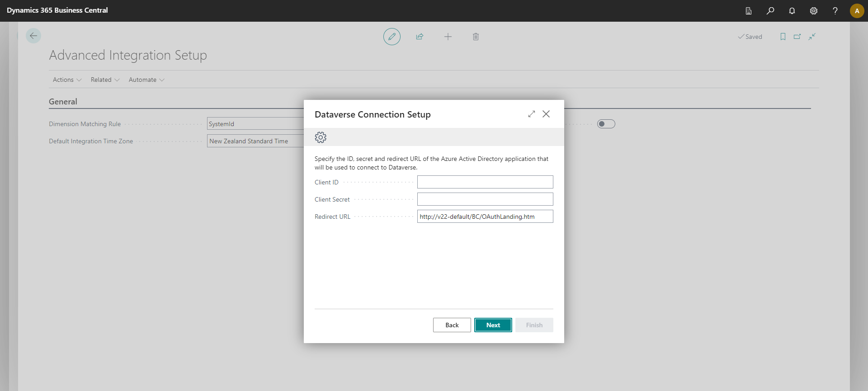
Task: Open the document icon in top bar
Action: point(749,11)
